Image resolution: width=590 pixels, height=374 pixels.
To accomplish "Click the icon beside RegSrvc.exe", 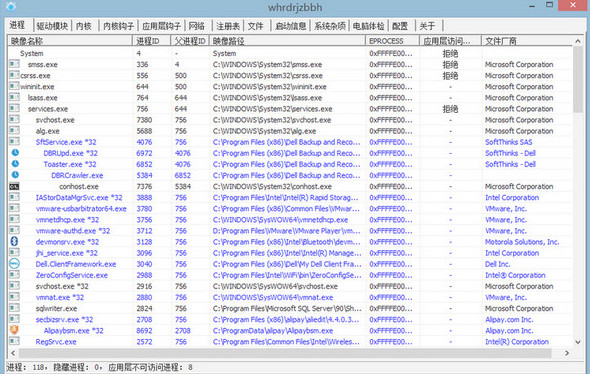I will tap(14, 342).
